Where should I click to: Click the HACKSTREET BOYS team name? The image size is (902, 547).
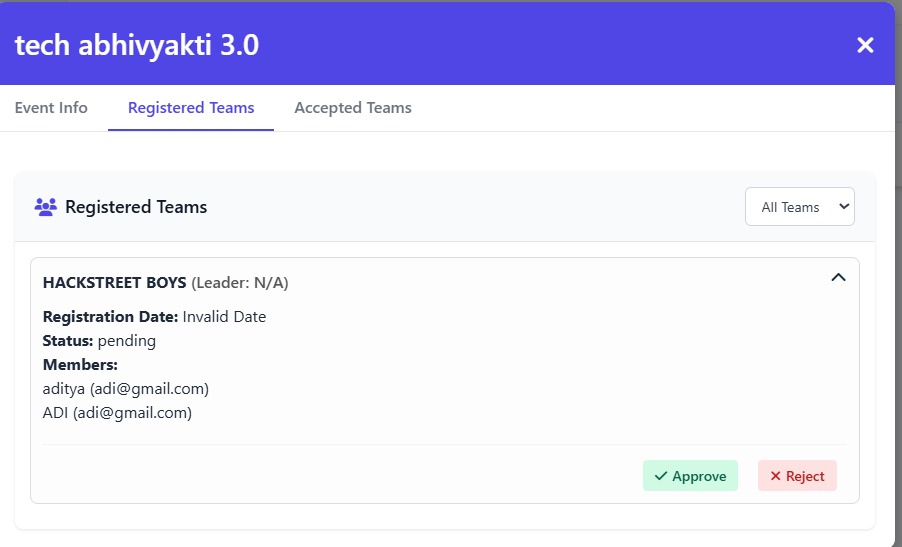tap(114, 283)
